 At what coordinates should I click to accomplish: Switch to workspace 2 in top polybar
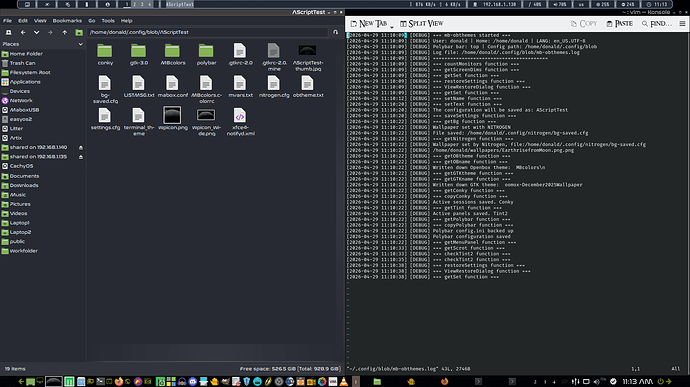[135, 4]
